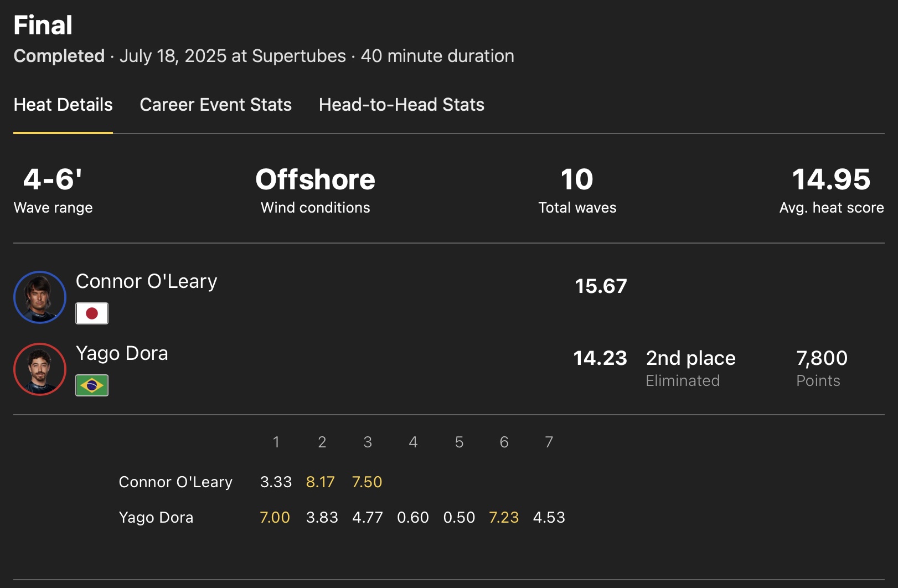
Task: Open the Heat Details tab
Action: click(63, 105)
